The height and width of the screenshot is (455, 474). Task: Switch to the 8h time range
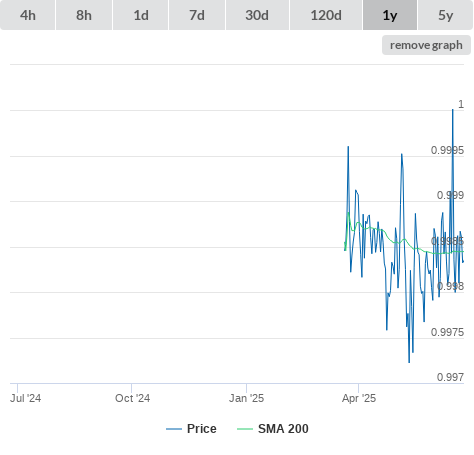point(84,15)
